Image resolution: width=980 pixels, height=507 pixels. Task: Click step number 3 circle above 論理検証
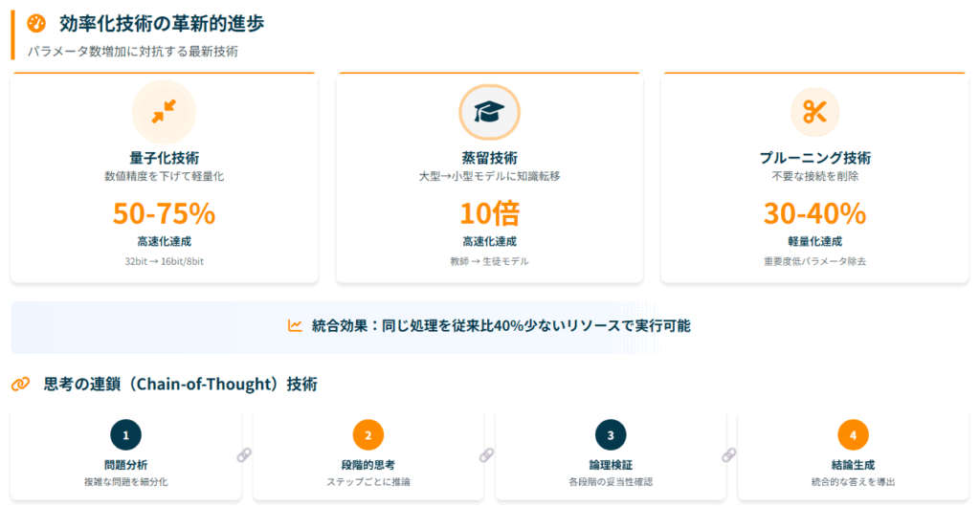click(611, 435)
